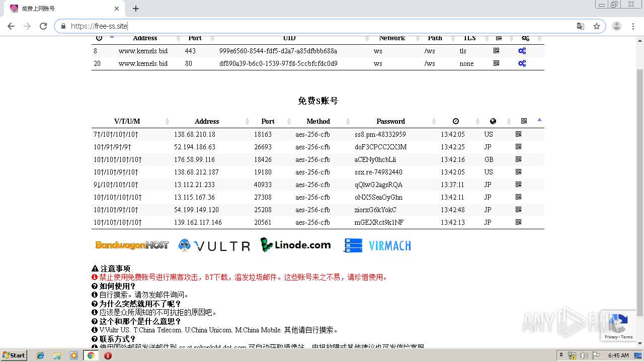Select password mGEXRct9k1NF
Viewport: 644px width, 362px height.
point(379,222)
